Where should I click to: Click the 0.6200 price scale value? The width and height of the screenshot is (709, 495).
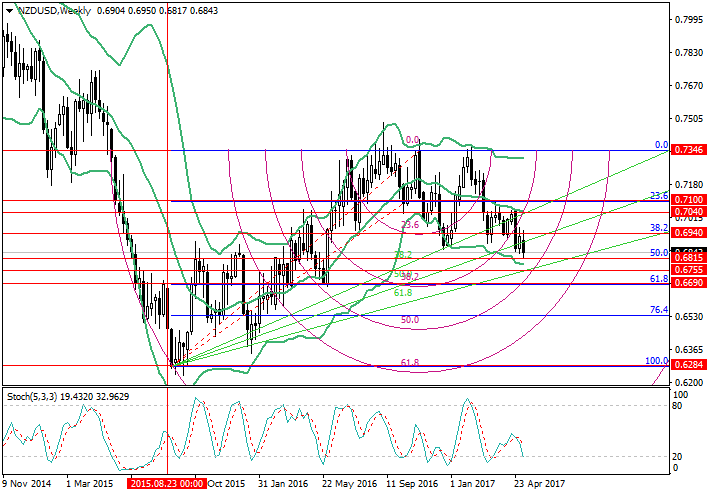689,382
